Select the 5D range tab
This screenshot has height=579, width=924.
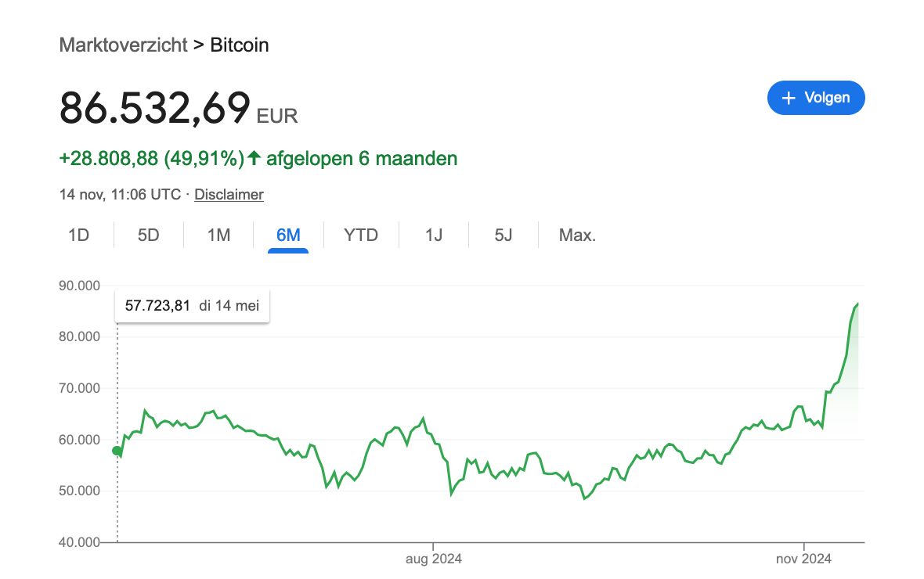coord(148,235)
